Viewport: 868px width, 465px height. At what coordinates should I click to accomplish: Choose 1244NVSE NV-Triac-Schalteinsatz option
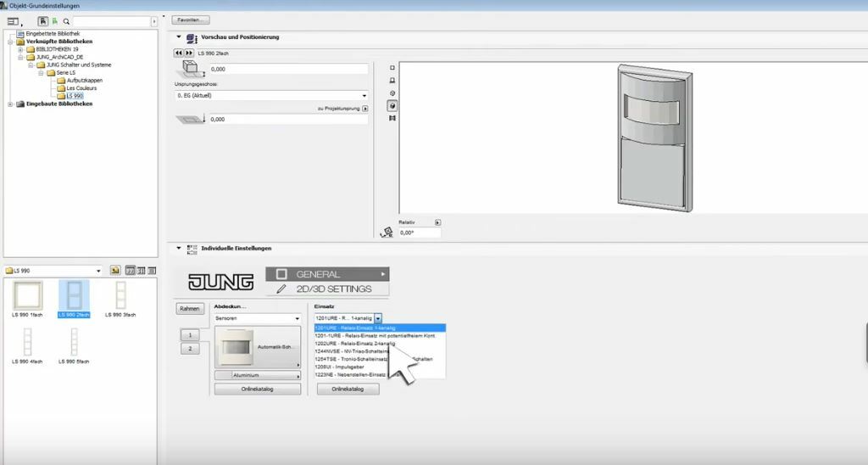tap(380, 351)
